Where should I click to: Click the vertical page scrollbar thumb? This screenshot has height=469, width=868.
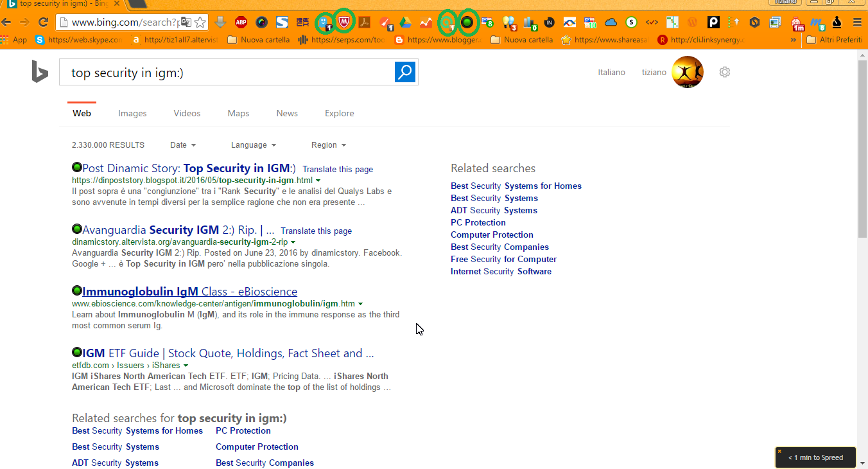point(862,148)
